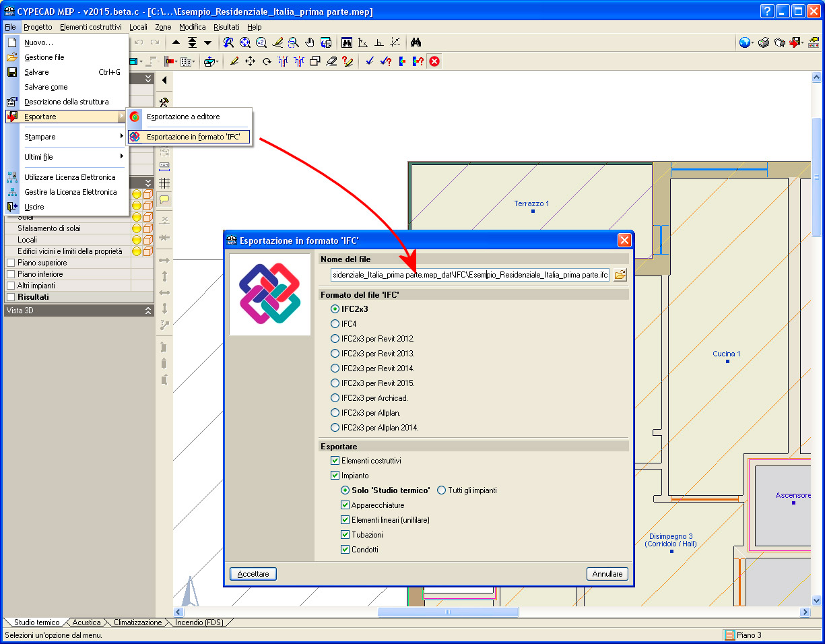Open the Progetto menu
This screenshot has height=644, width=825.
38,27
